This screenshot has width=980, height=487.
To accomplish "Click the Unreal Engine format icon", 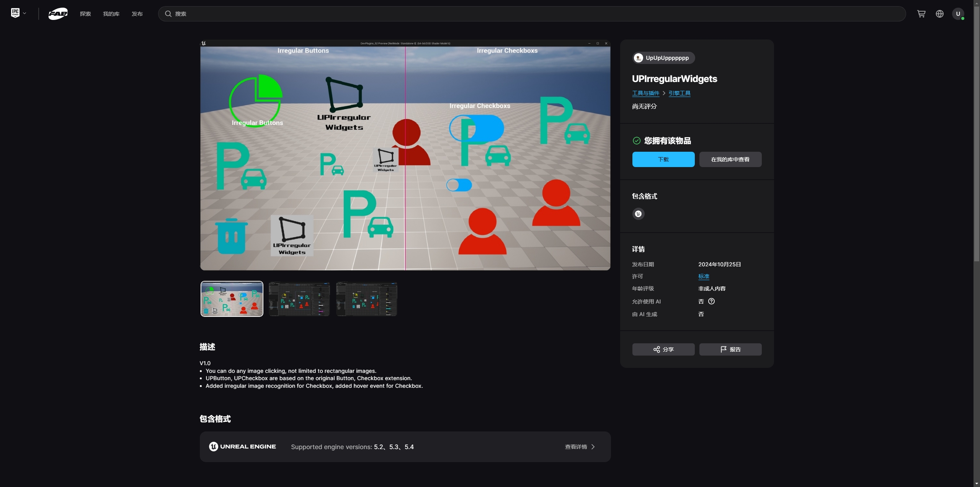I will 638,214.
